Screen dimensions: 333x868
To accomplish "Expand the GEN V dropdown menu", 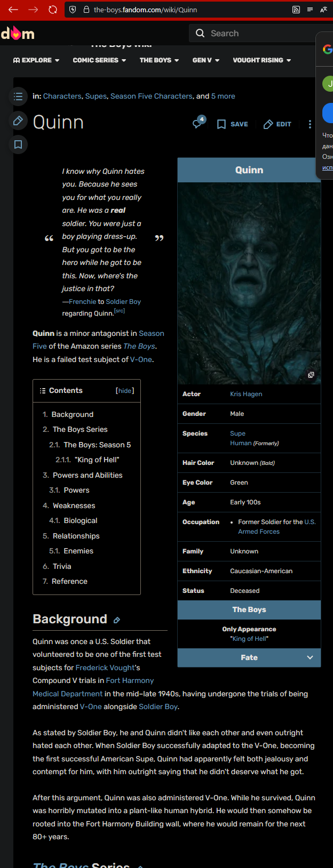I will point(206,60).
